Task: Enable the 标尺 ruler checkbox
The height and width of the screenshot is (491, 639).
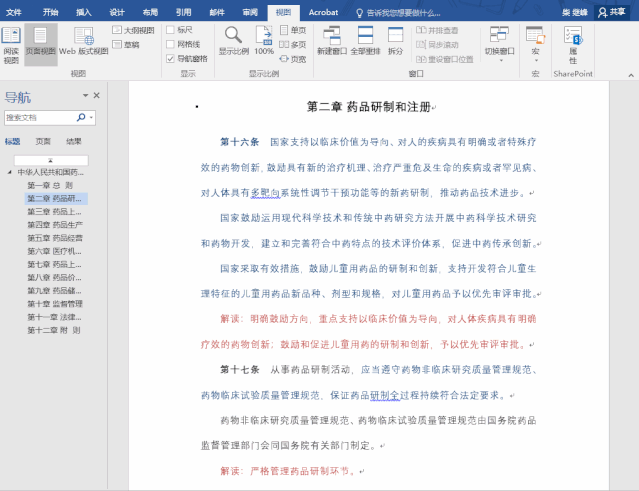Action: pyautogui.click(x=171, y=31)
